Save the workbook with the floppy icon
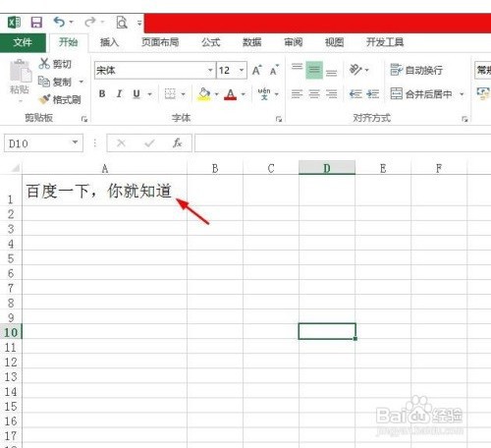The image size is (491, 448). tap(36, 23)
